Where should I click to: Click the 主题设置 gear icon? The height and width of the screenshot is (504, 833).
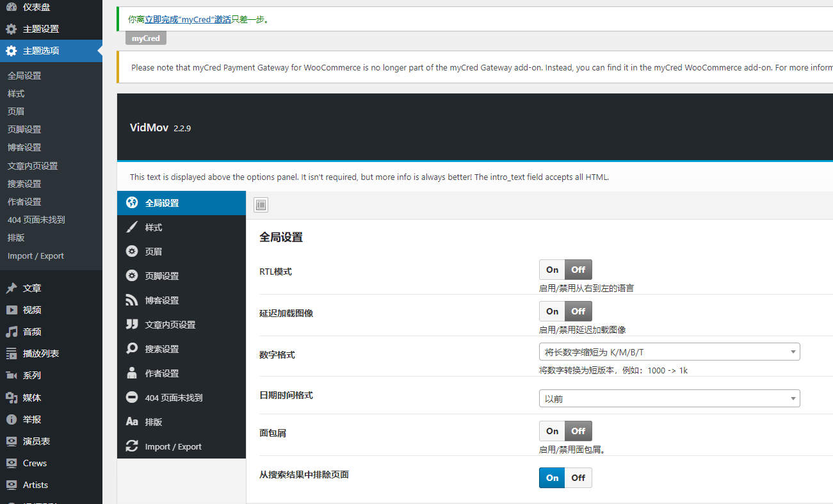pos(12,29)
